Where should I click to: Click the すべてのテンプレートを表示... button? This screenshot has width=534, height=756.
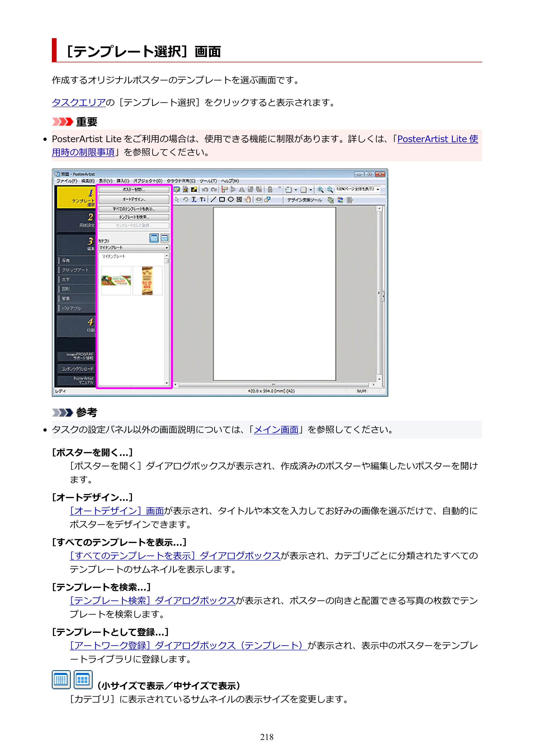133,209
